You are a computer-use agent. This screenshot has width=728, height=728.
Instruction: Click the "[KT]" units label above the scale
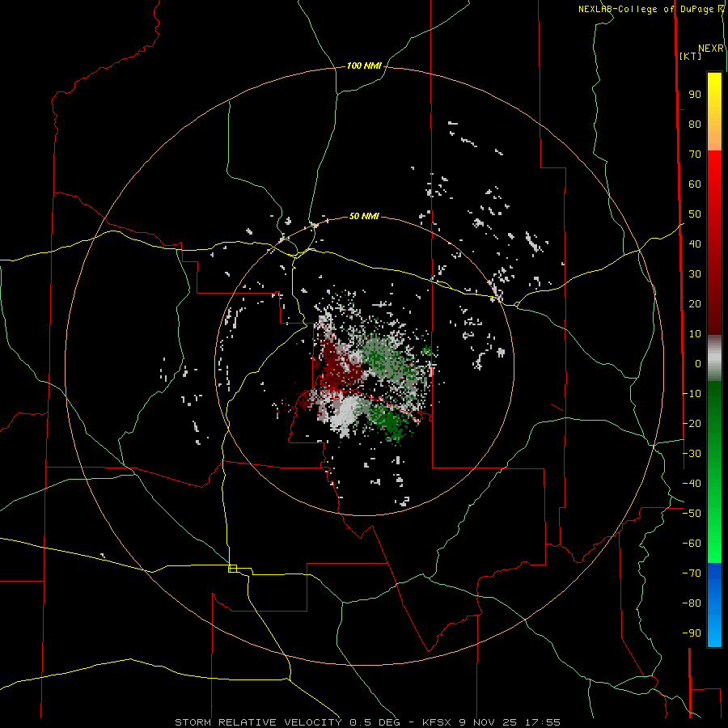[690, 56]
